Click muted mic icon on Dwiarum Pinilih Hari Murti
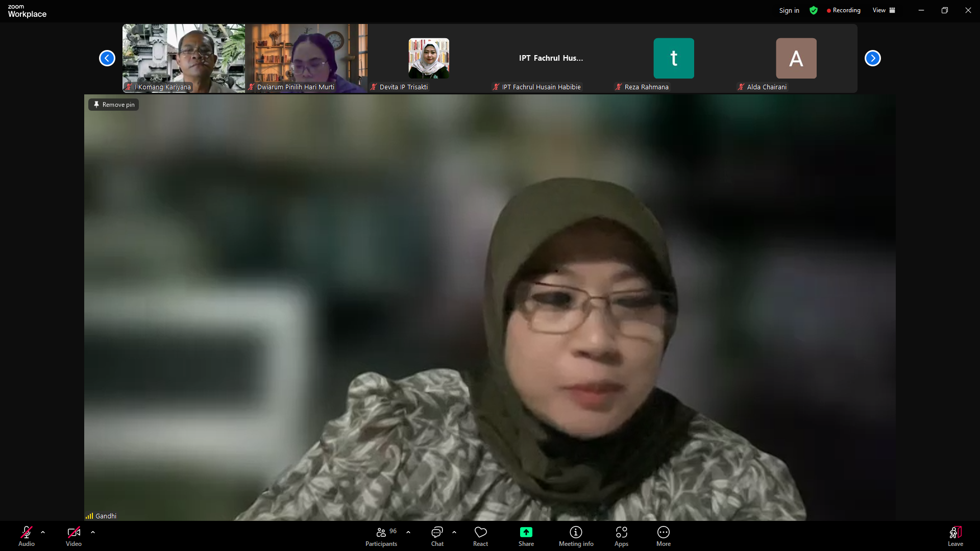 point(251,87)
